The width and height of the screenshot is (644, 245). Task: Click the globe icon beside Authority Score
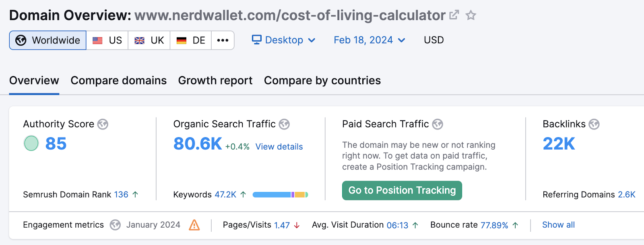[x=103, y=124]
